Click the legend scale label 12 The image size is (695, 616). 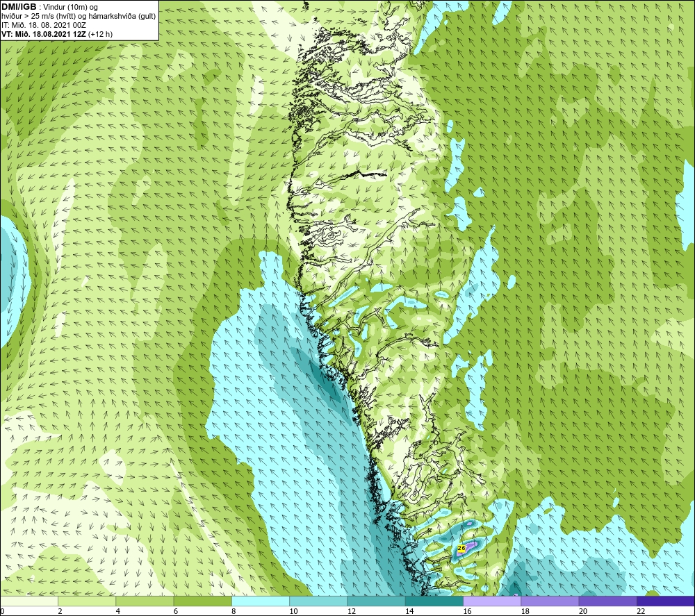pyautogui.click(x=352, y=611)
